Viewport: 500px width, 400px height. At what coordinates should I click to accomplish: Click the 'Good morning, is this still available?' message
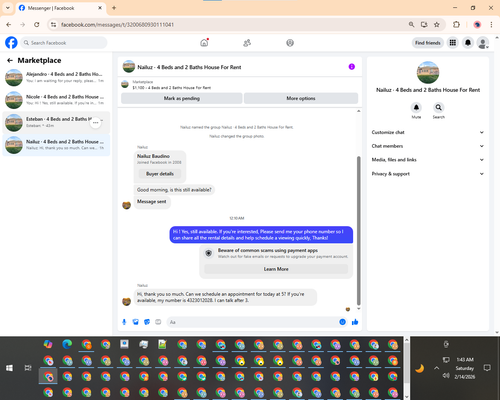click(174, 190)
